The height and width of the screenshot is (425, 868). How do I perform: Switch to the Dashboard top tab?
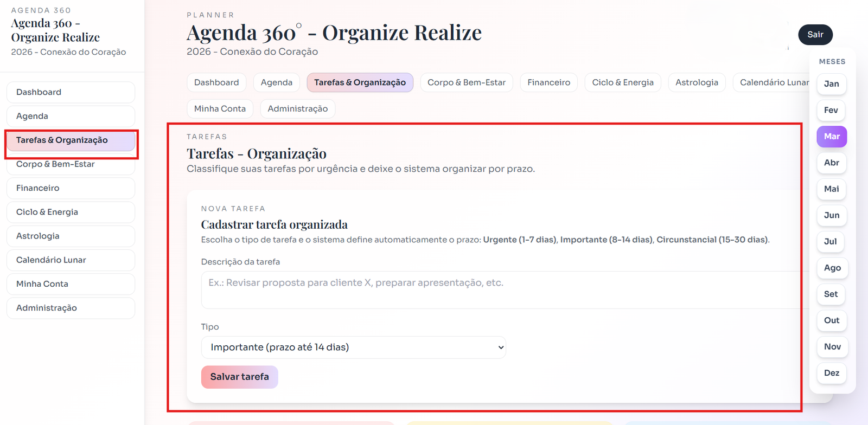(216, 82)
